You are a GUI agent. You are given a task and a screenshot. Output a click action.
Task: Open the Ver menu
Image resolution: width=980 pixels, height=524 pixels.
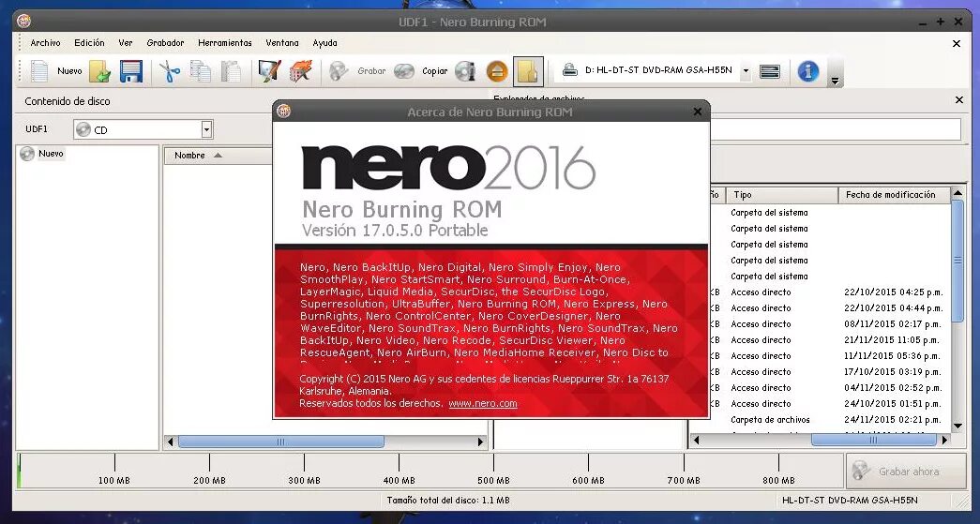point(126,43)
